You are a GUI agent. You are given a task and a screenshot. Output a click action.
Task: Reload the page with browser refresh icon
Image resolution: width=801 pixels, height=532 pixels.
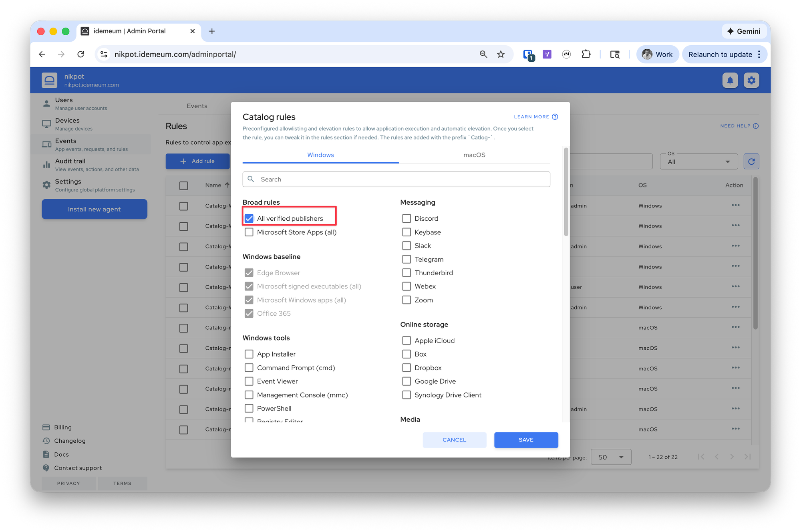[x=81, y=54]
